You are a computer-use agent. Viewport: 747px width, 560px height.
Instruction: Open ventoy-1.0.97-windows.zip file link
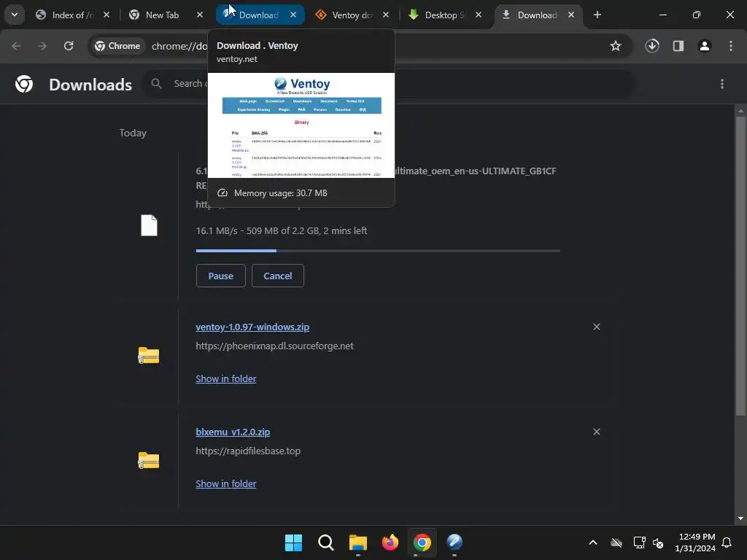click(x=252, y=327)
